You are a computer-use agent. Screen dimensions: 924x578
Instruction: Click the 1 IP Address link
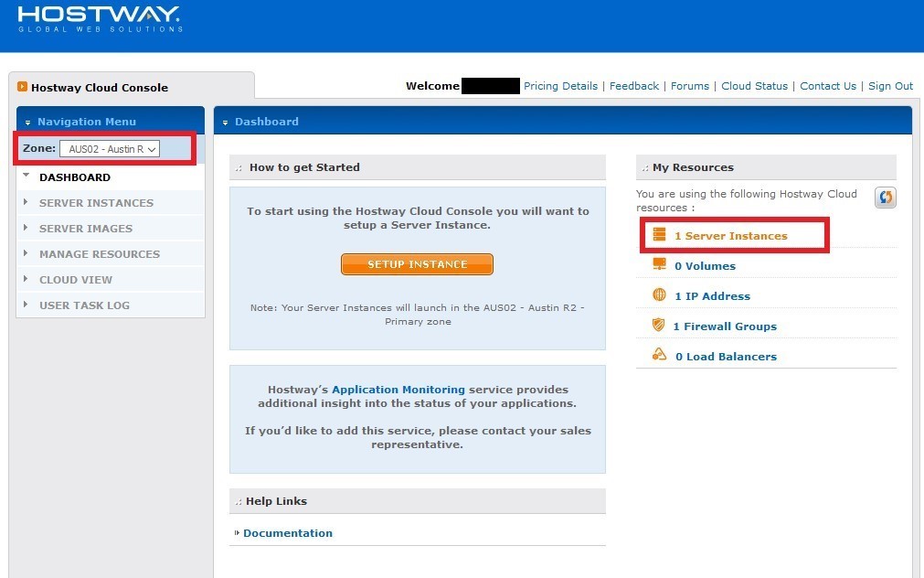coord(712,296)
